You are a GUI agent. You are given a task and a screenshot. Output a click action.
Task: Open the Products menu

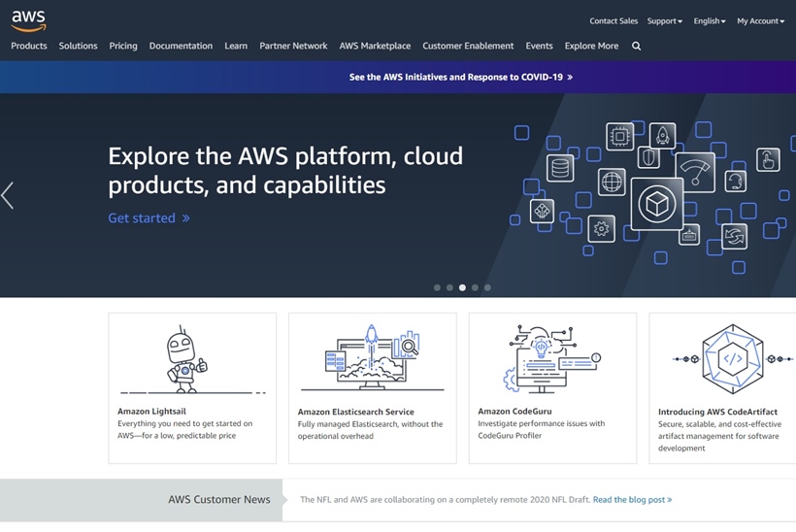(29, 46)
